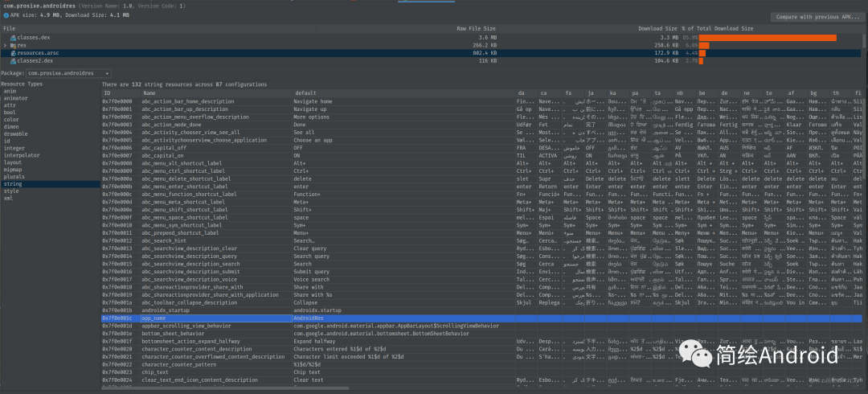This screenshot has height=394, width=868.
Task: Click the ID column header
Action: click(x=108, y=93)
